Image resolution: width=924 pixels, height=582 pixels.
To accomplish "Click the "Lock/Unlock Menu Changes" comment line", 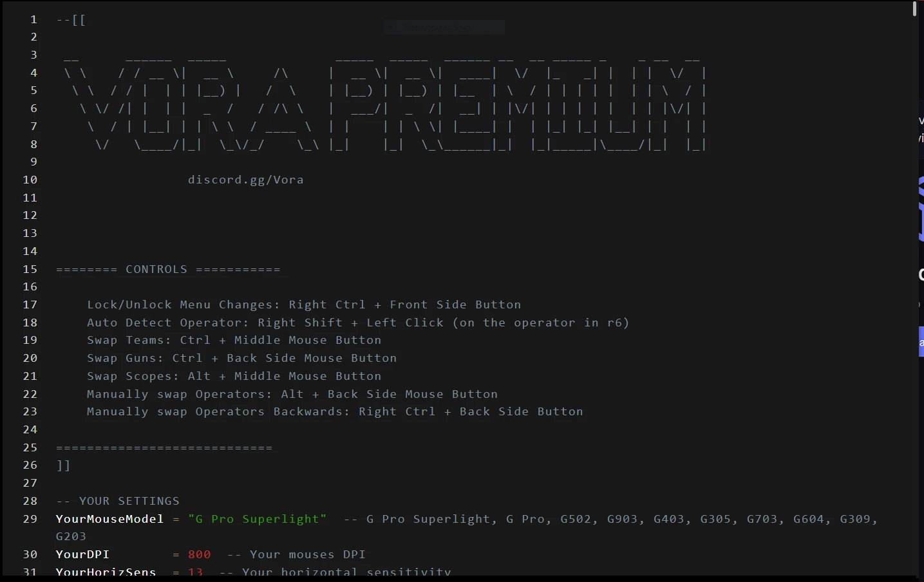I will coord(304,305).
